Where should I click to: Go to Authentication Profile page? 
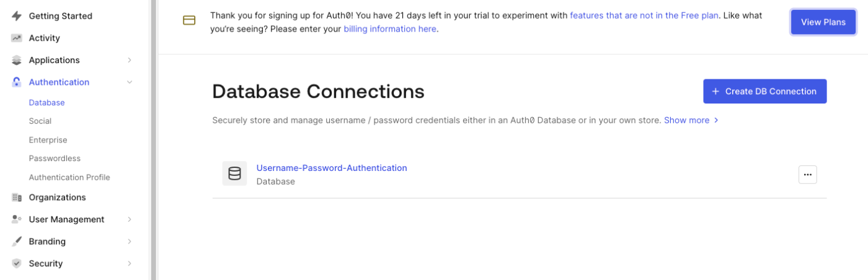[69, 177]
